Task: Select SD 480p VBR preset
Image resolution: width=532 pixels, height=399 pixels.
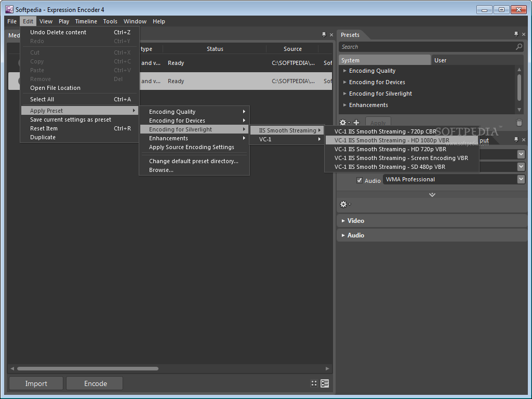Action: (402, 167)
